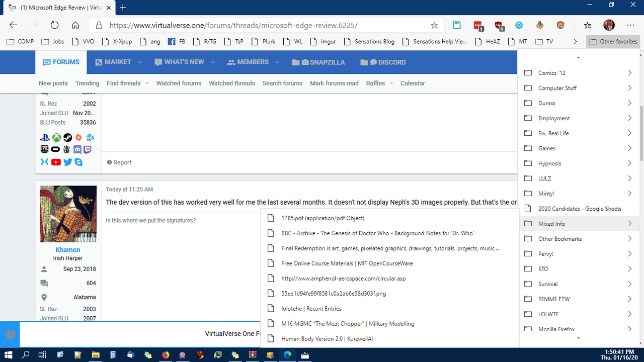Report the post above Khamon's
The height and width of the screenshot is (362, 644).
pos(119,162)
